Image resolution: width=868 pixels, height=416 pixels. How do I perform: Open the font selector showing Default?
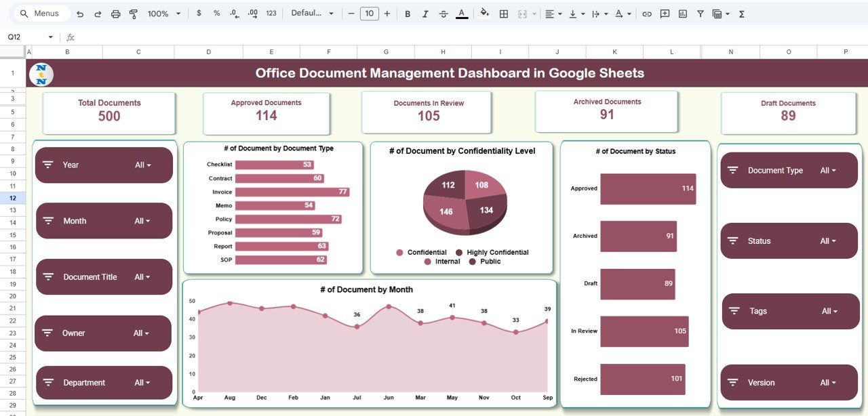[312, 13]
